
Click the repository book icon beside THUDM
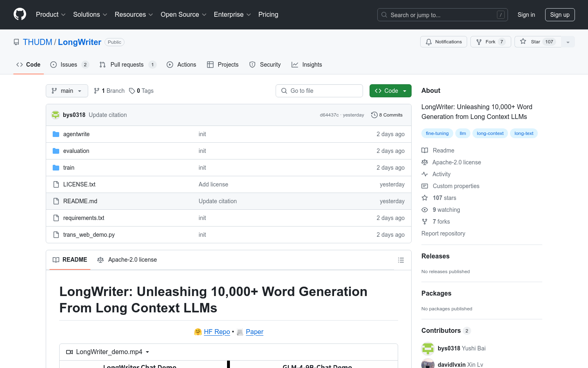(x=16, y=42)
